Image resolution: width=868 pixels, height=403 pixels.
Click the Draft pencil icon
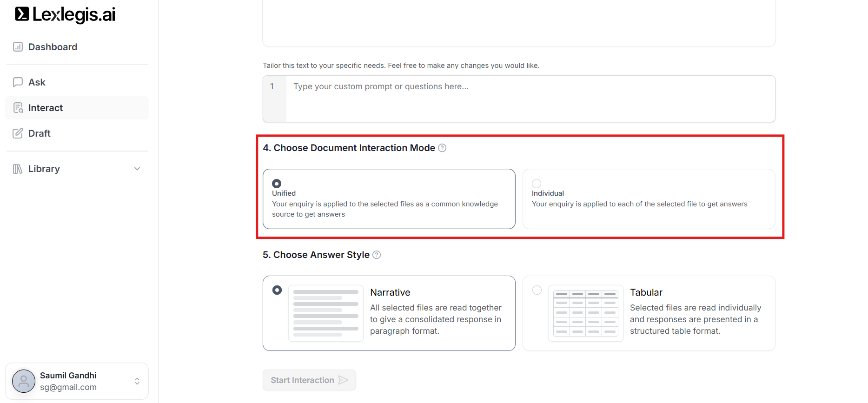coord(18,133)
